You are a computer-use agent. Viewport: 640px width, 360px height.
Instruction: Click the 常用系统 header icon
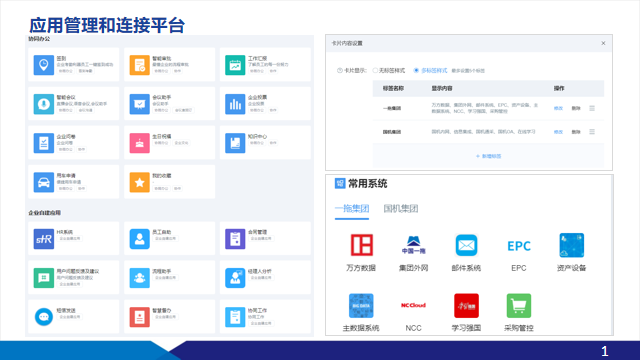tap(340, 184)
